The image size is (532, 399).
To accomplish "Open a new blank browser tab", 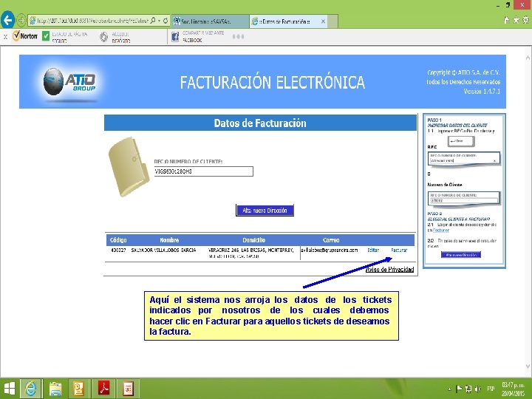I will click(333, 21).
